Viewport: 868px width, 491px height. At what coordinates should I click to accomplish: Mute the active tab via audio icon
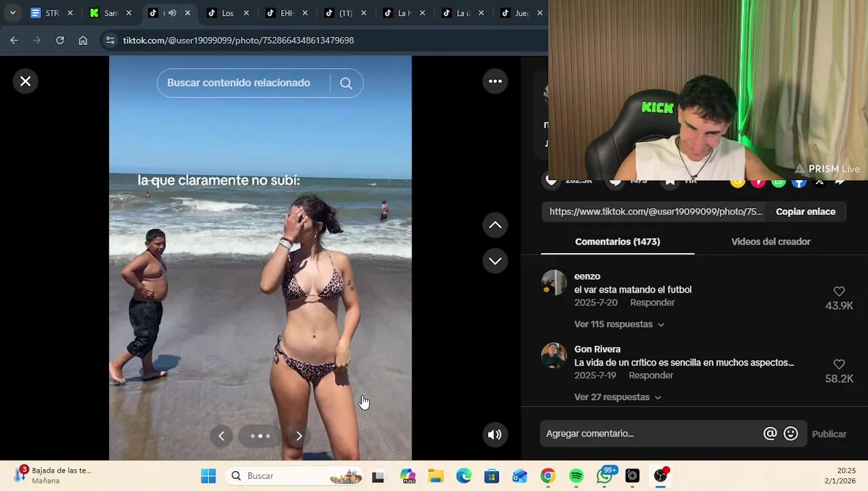[172, 13]
